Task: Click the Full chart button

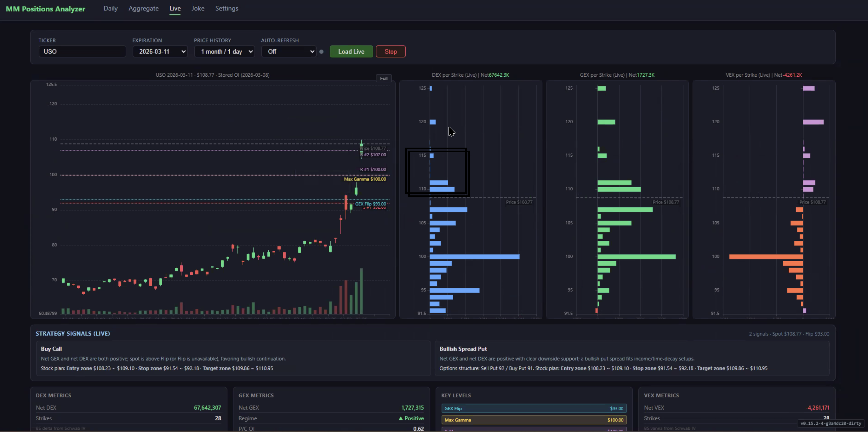Action: tap(384, 78)
